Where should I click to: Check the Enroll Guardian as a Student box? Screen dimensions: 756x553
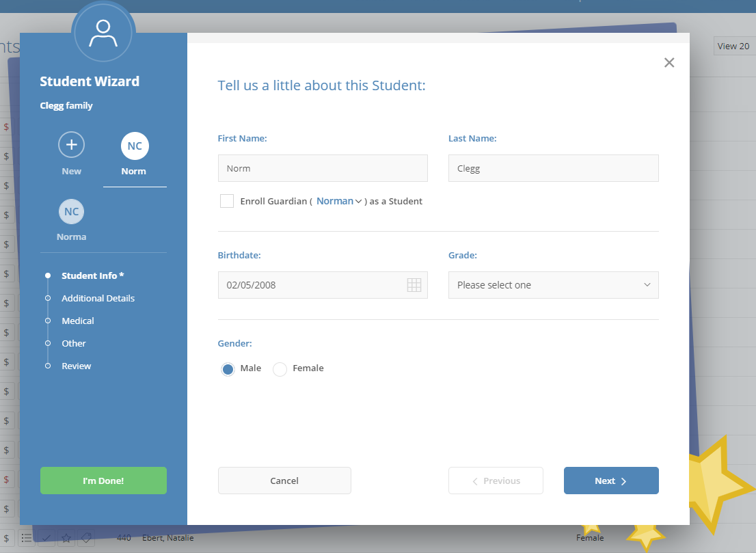(227, 201)
